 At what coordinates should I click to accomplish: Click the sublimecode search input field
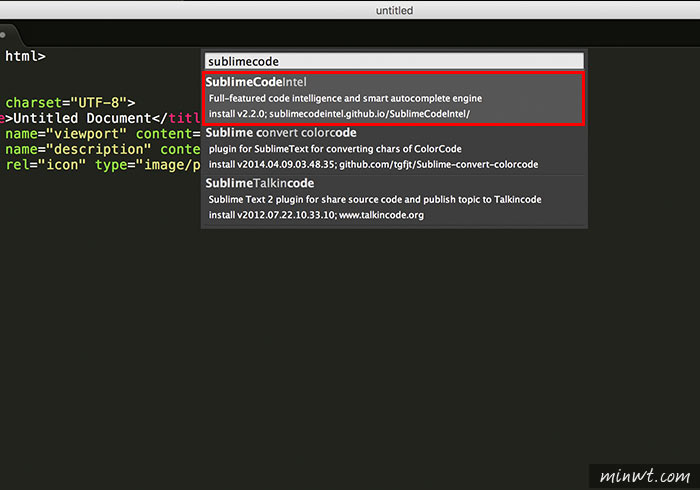tap(394, 61)
